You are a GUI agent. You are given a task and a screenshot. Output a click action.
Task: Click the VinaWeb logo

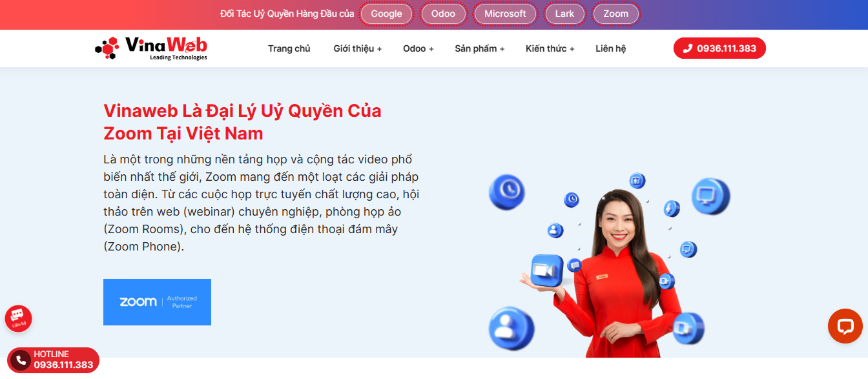[x=151, y=48]
